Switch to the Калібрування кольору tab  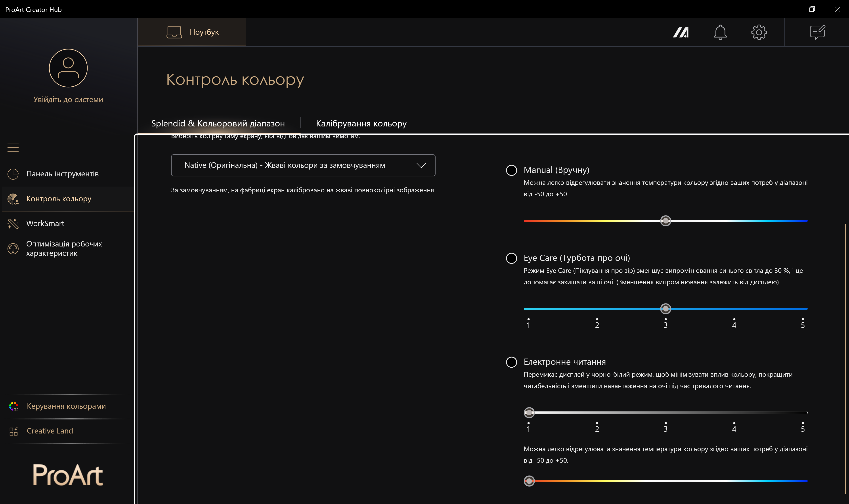pyautogui.click(x=361, y=123)
